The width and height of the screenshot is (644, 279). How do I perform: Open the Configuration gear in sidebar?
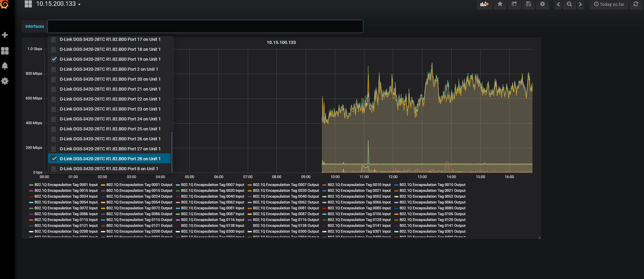point(5,81)
